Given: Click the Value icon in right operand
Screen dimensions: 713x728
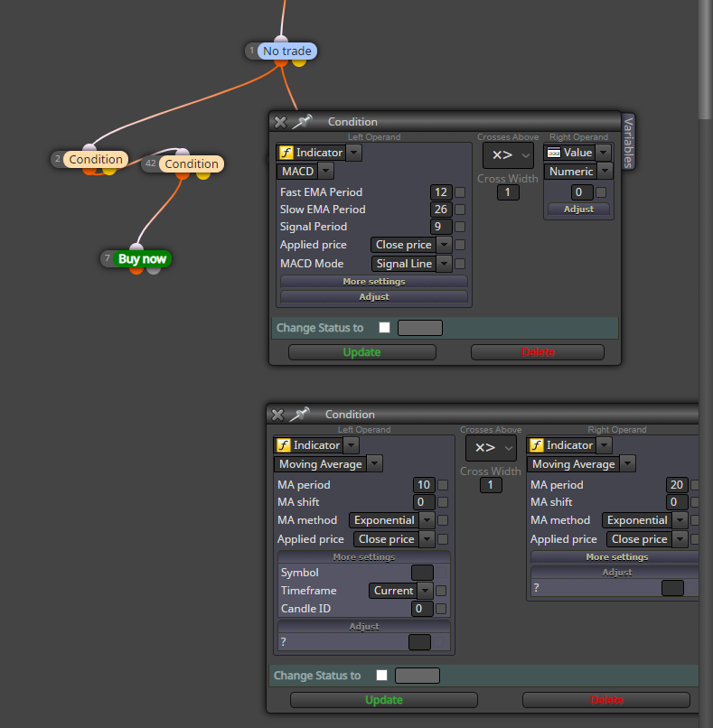Looking at the screenshot, I should (554, 153).
